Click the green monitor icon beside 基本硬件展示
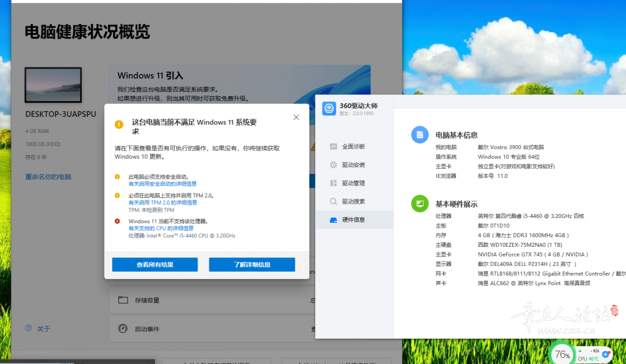Screen dimensions: 626x364 [420, 204]
